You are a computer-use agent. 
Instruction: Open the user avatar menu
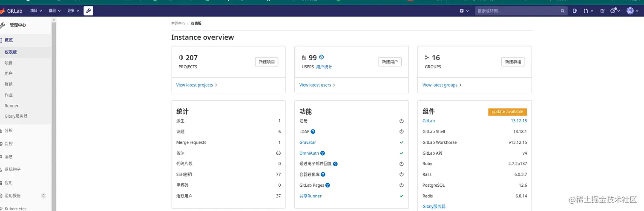632,11
